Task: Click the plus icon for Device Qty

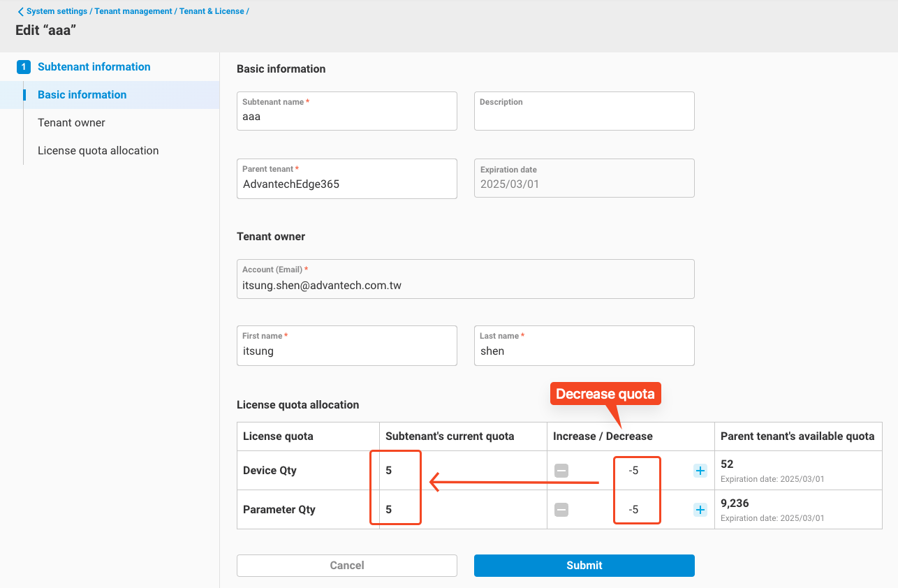Action: (700, 471)
